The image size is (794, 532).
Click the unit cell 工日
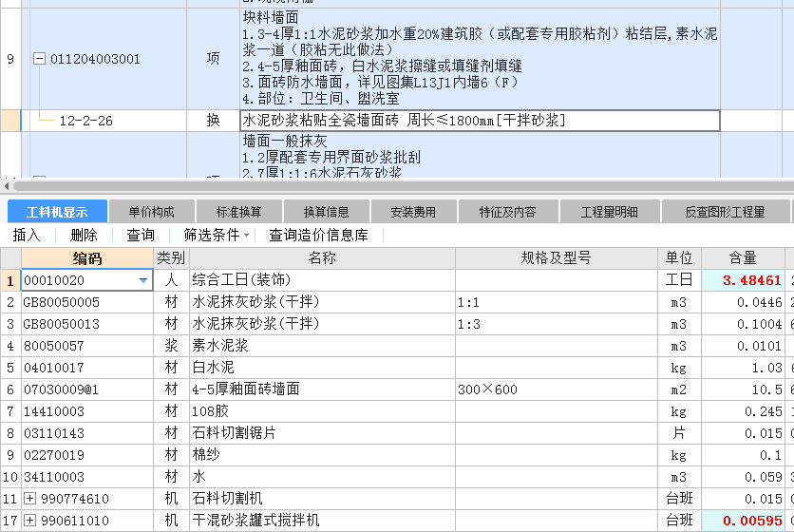679,280
